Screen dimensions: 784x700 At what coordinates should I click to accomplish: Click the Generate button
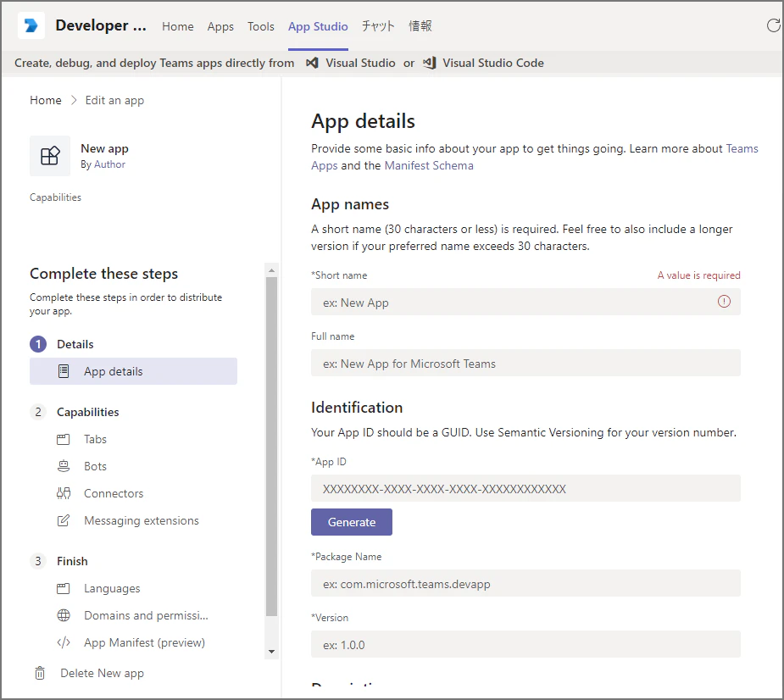click(352, 522)
